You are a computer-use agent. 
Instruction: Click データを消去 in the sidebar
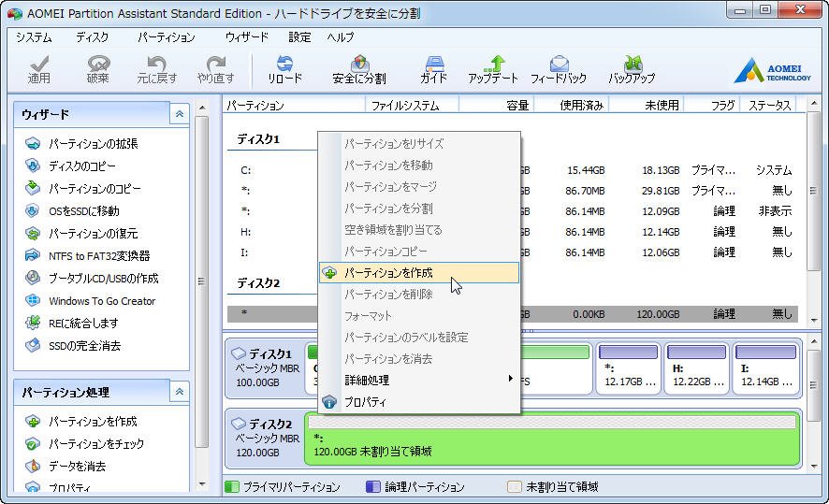[65, 466]
